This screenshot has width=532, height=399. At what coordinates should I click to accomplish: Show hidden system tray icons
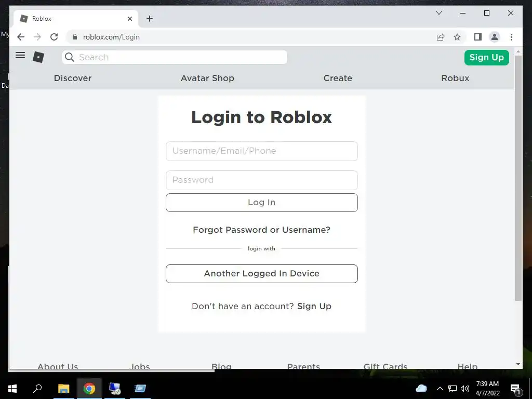tap(440, 389)
